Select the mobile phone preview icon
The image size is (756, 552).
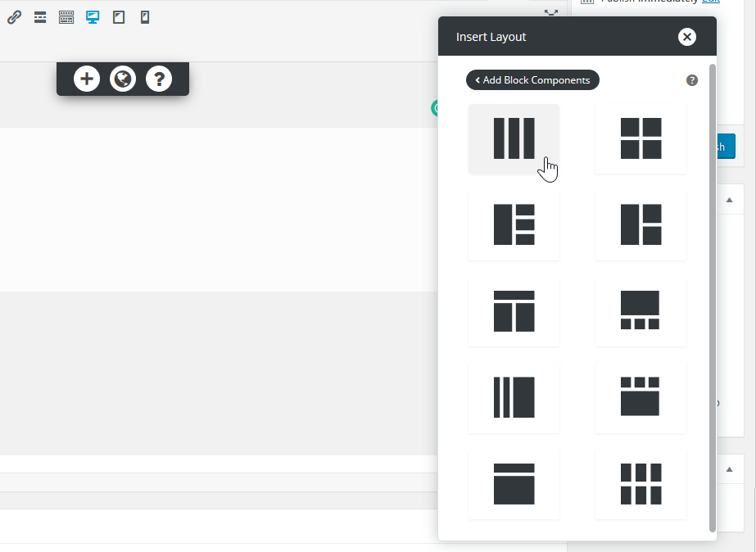click(x=145, y=17)
